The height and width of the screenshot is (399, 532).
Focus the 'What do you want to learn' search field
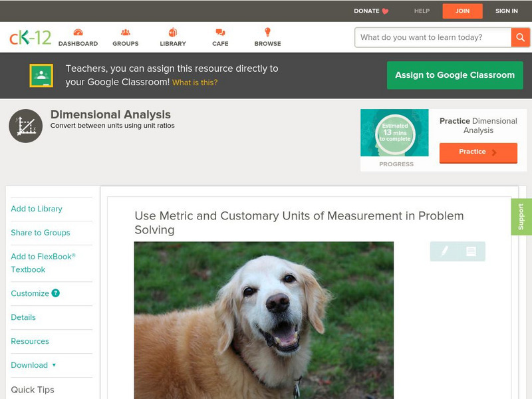(433, 37)
